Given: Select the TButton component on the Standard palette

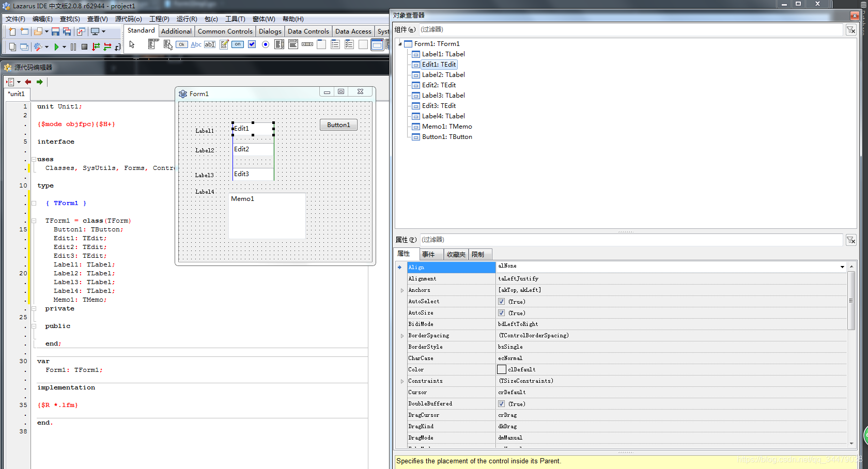Looking at the screenshot, I should tap(181, 44).
